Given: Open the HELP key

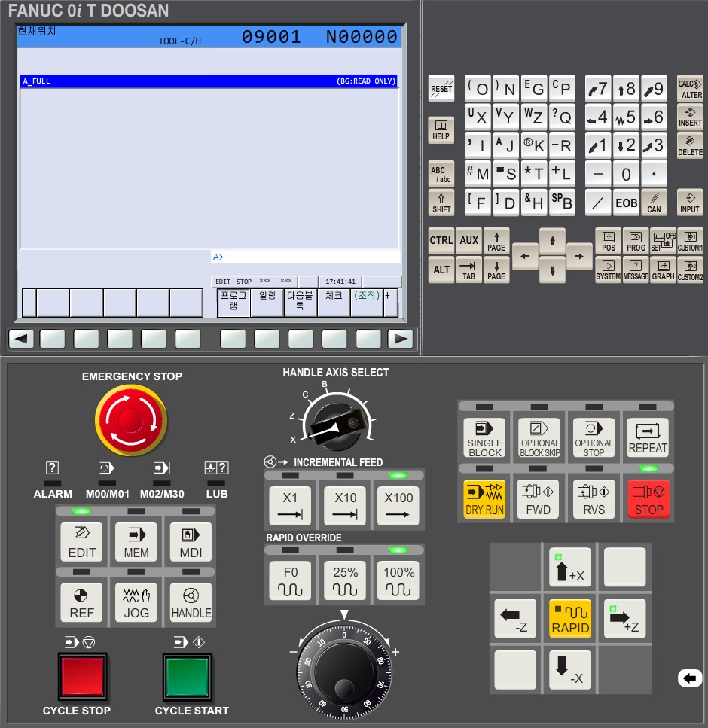Looking at the screenshot, I should coord(441,129).
